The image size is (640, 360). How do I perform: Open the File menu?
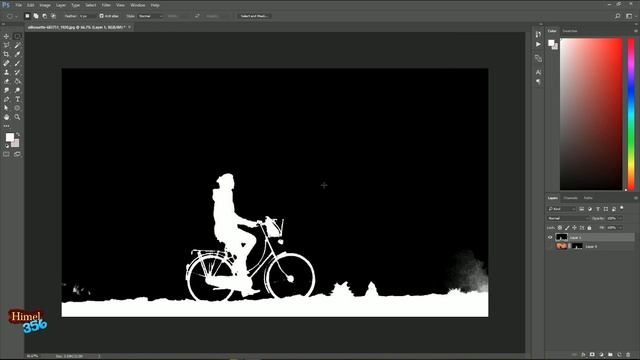pos(18,5)
